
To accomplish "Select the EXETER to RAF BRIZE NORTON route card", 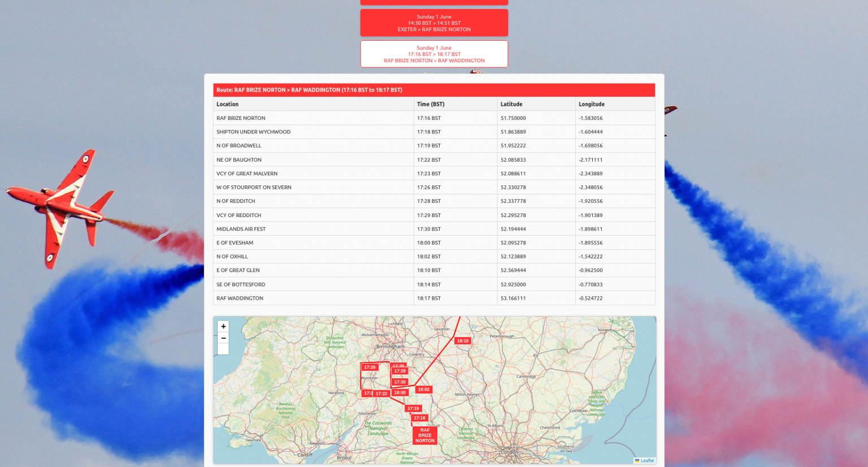I will tap(433, 23).
